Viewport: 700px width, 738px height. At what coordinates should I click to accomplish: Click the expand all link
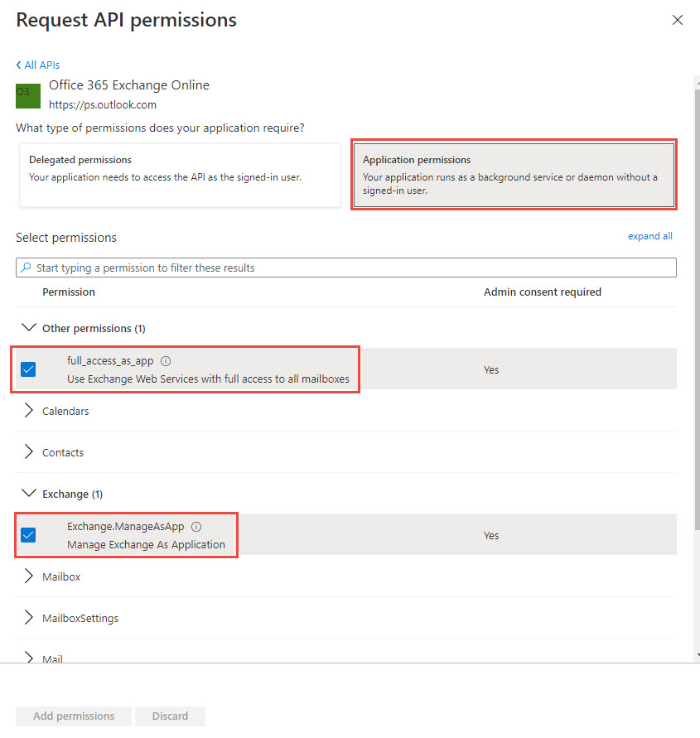(x=649, y=236)
